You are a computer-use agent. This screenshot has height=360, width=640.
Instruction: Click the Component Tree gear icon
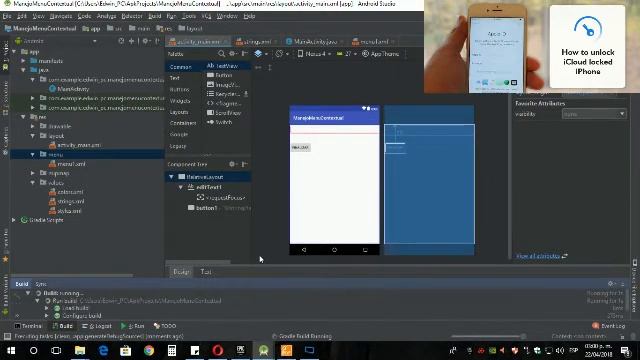click(x=232, y=164)
